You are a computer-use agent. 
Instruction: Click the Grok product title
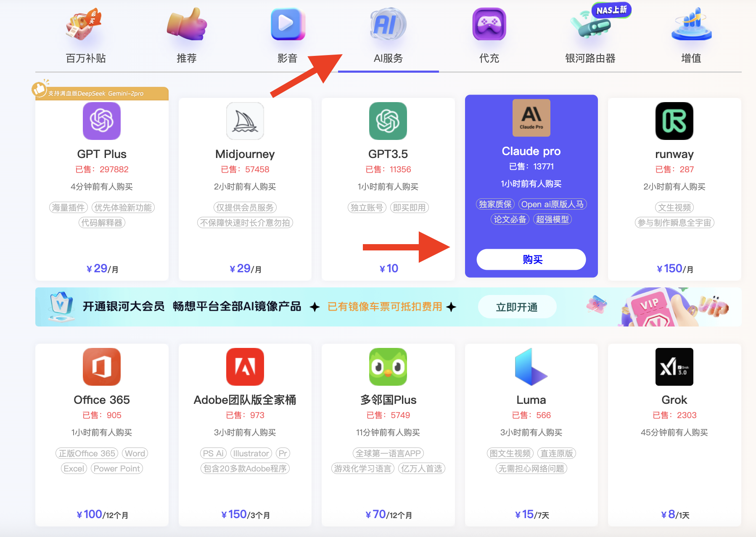pyautogui.click(x=674, y=400)
